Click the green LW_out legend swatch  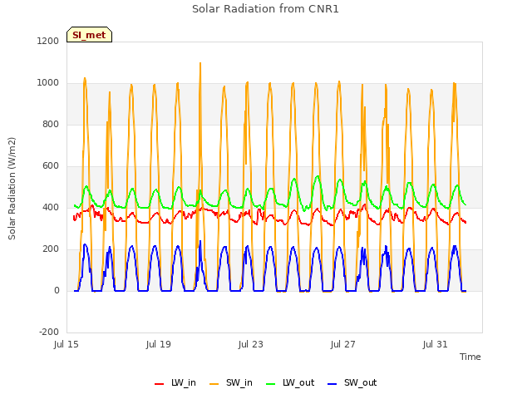(271, 384)
